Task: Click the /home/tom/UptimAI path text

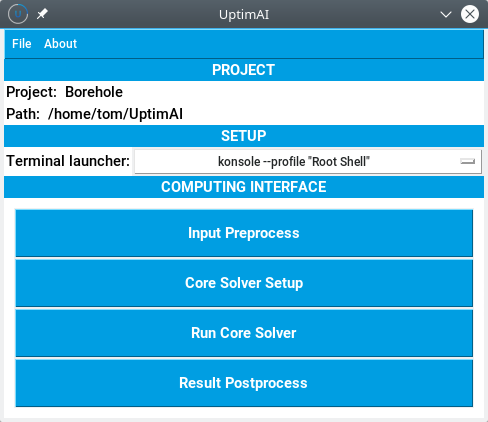Action: [115, 114]
